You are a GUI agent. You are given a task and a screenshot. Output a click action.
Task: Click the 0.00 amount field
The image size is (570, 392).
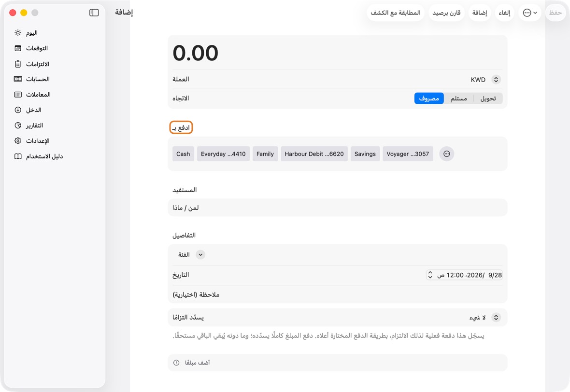pyautogui.click(x=337, y=53)
